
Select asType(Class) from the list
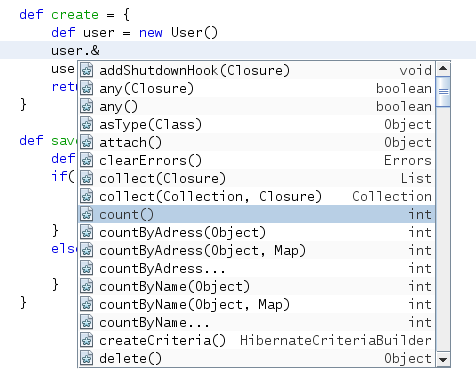(x=257, y=124)
